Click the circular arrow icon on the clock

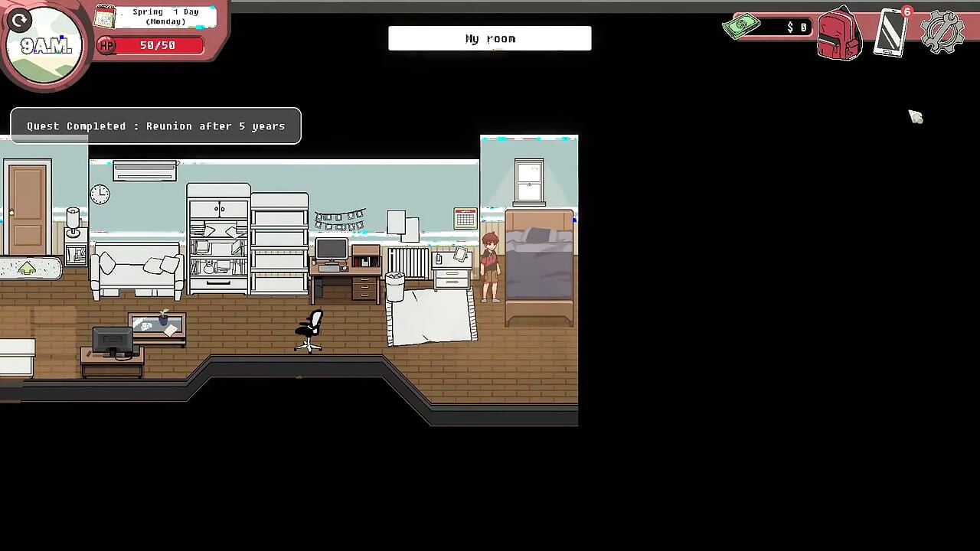click(20, 21)
